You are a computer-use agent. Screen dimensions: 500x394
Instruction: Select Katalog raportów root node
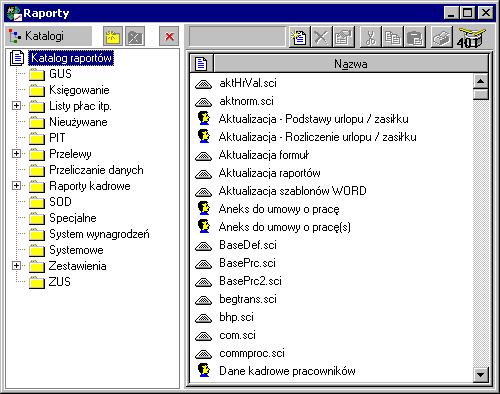[71, 58]
